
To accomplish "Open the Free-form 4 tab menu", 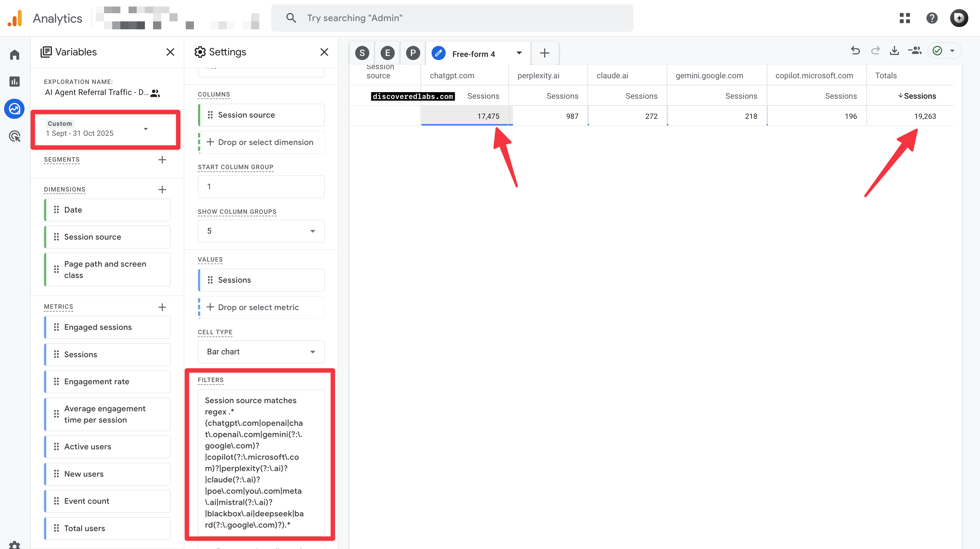I will click(519, 53).
